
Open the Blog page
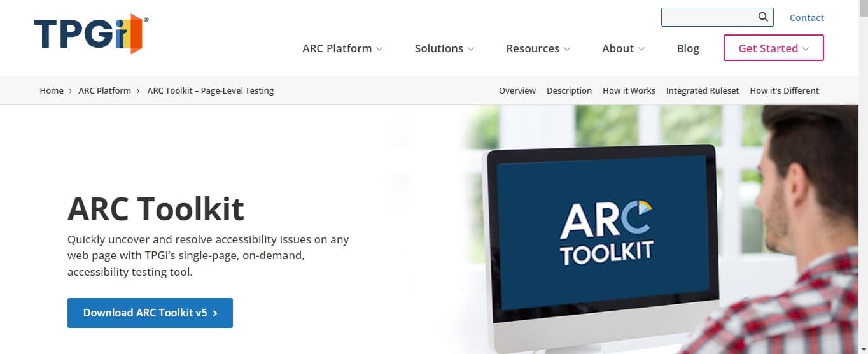pyautogui.click(x=688, y=48)
